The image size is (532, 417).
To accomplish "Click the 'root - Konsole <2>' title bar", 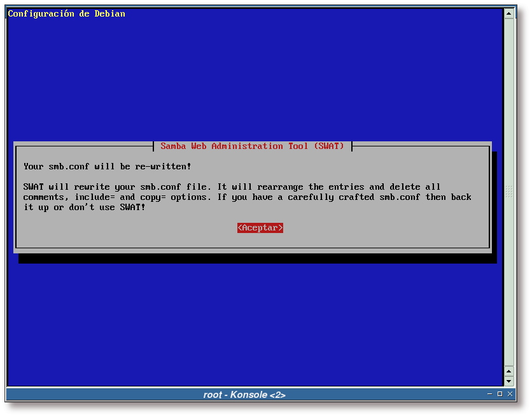I will (244, 395).
